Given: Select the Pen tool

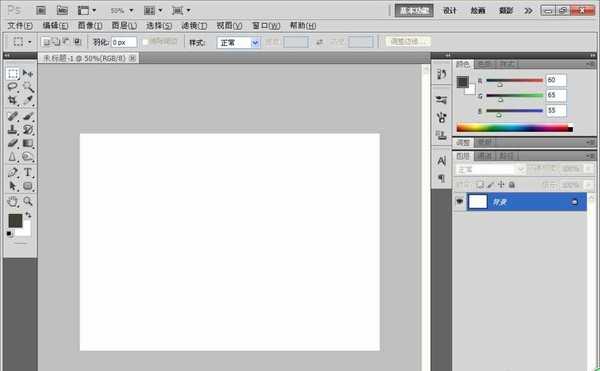Looking at the screenshot, I should click(x=13, y=172).
